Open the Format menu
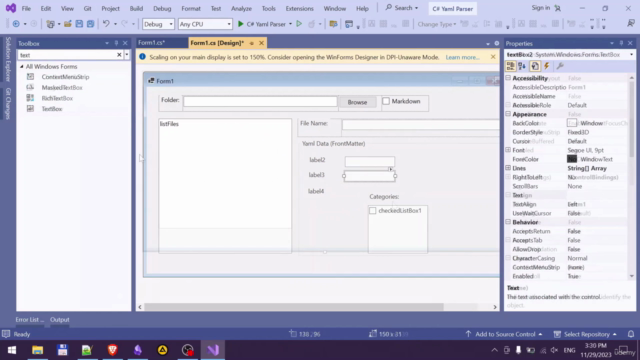Viewport: 640px width, 360px height. pyautogui.click(x=191, y=8)
